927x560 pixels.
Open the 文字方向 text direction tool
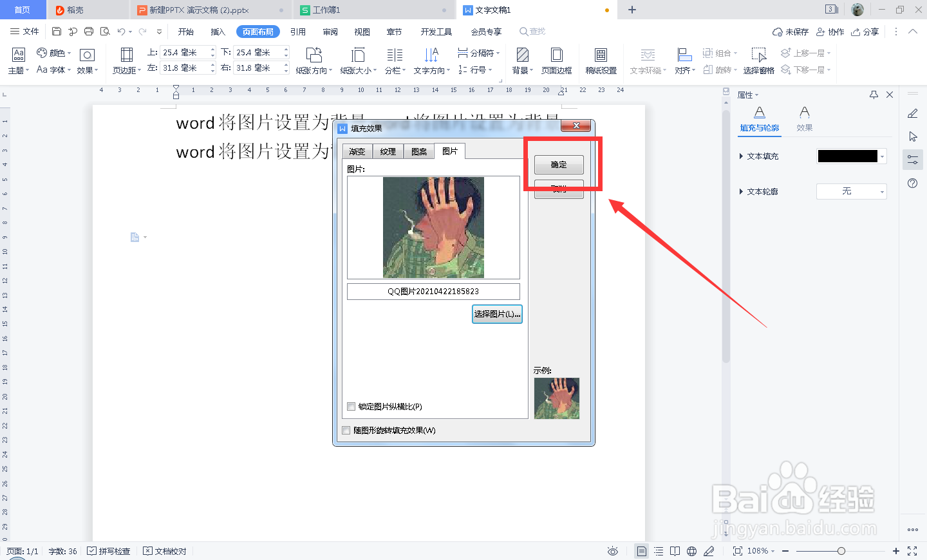coord(431,61)
